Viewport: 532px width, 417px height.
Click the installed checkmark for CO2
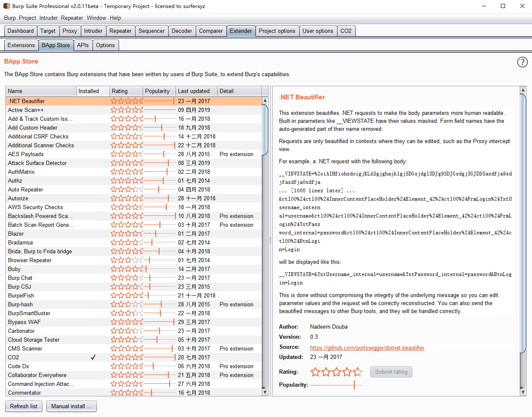(93, 357)
